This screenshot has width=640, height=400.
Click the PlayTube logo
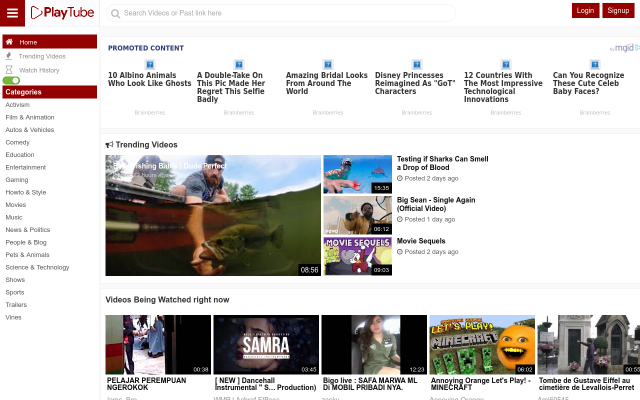click(62, 13)
